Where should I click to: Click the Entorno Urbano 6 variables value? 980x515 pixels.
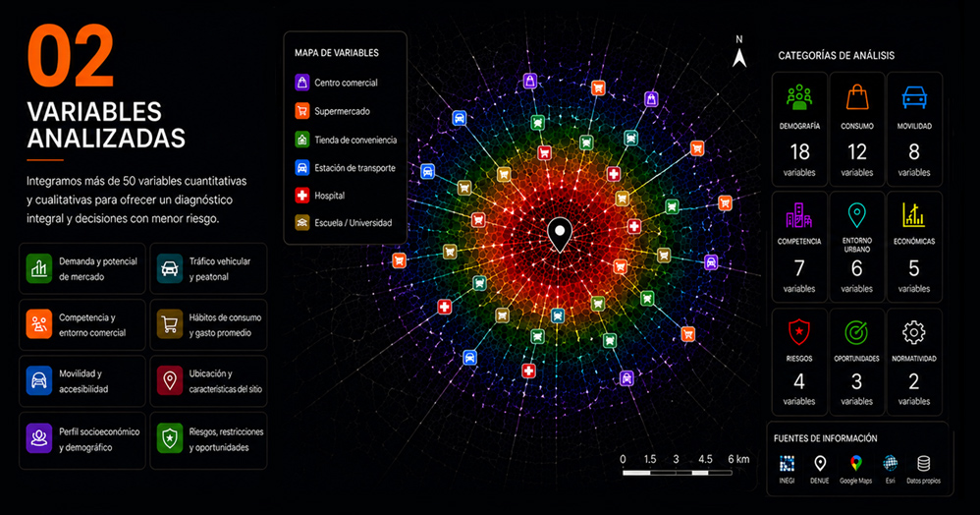pyautogui.click(x=857, y=268)
